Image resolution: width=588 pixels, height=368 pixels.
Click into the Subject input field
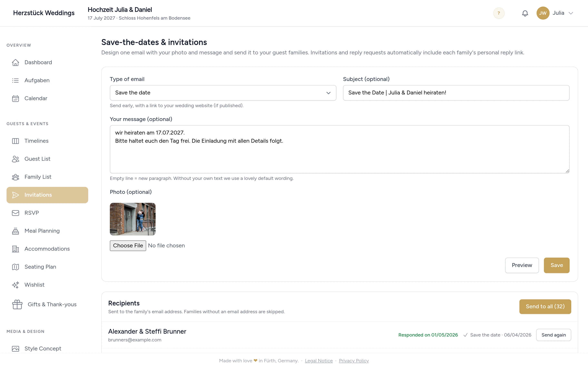pos(456,93)
